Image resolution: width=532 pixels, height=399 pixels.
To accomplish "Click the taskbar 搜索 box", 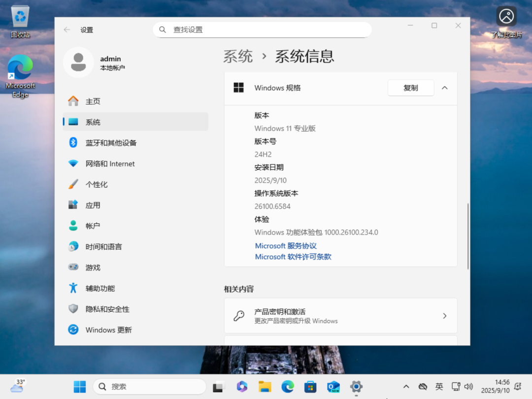I will 149,387.
